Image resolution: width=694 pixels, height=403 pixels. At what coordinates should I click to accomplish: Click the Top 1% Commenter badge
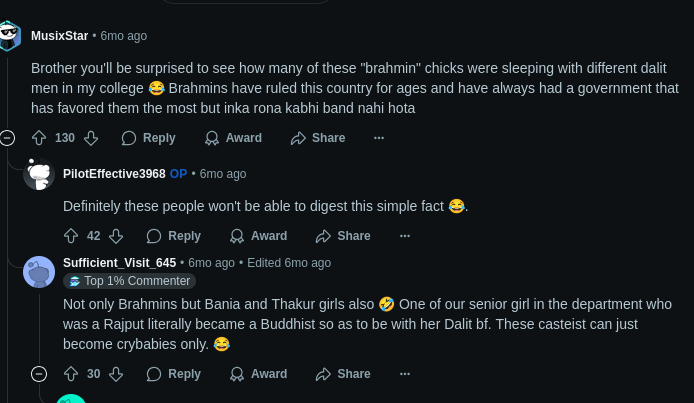point(129,281)
